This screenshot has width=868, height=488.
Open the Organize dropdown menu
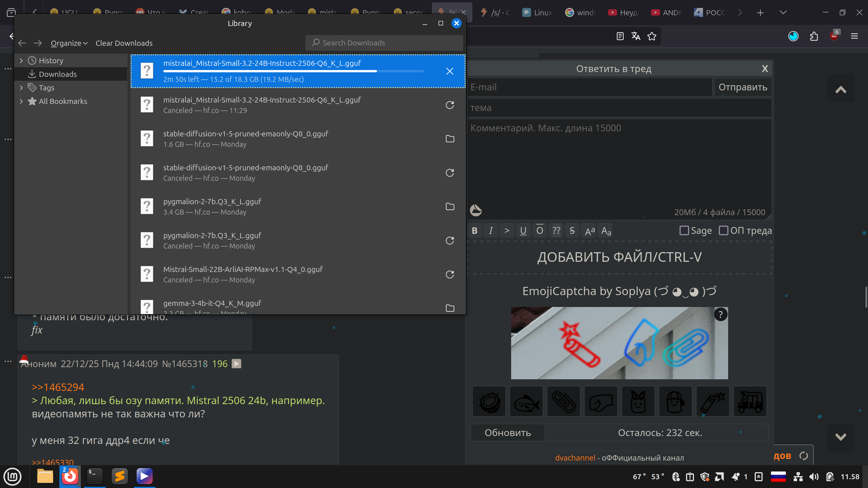click(x=69, y=43)
